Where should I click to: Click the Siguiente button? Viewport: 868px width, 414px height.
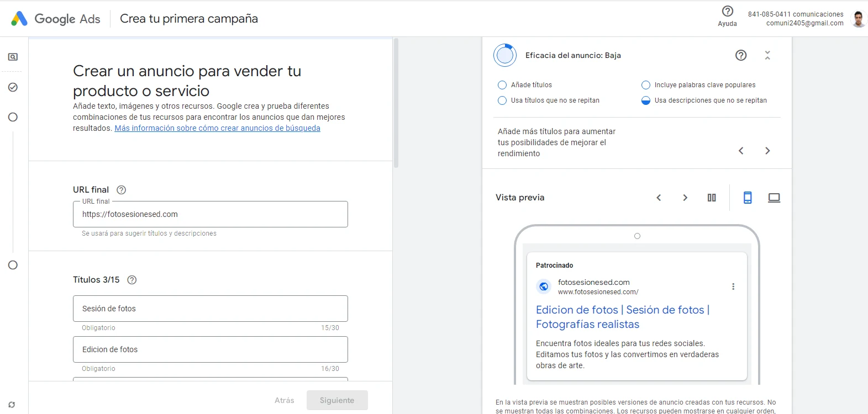[x=337, y=400]
